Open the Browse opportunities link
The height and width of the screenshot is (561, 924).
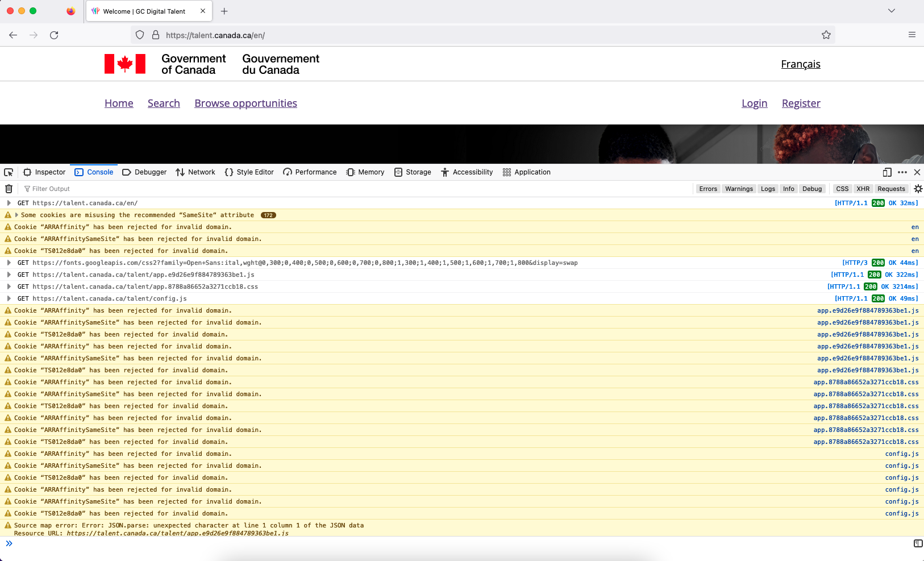(245, 103)
